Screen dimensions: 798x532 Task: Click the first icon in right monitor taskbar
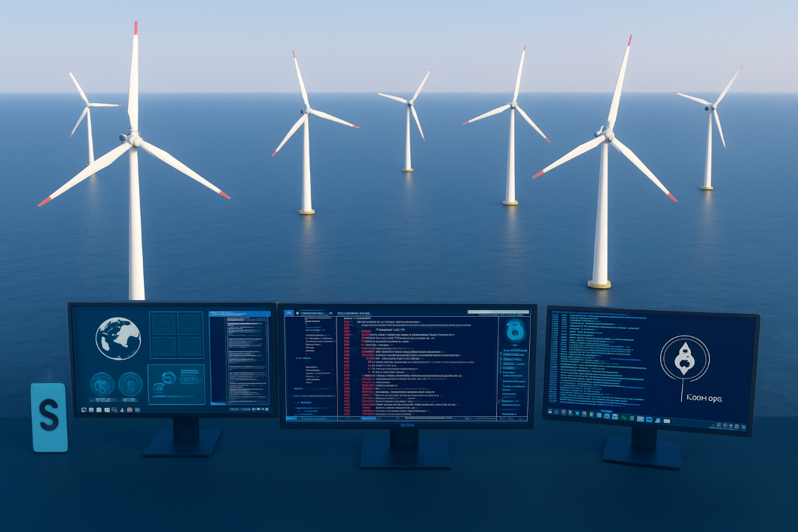click(x=552, y=412)
